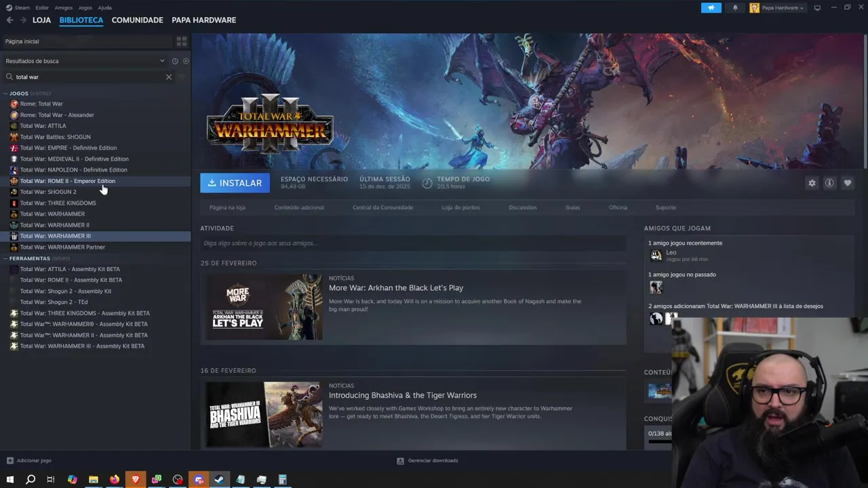This screenshot has width=868, height=488.
Task: Open the Oficina tab
Action: 618,207
